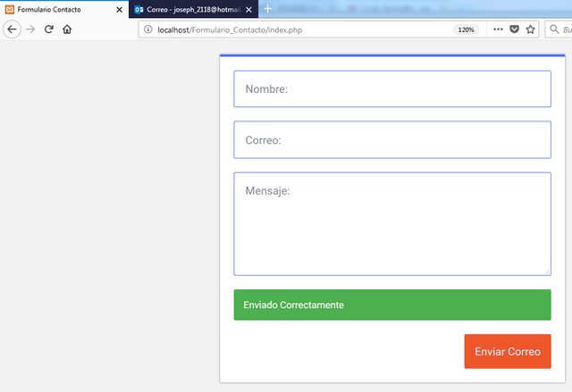
Task: Click into the Nombre input field
Action: [x=392, y=89]
